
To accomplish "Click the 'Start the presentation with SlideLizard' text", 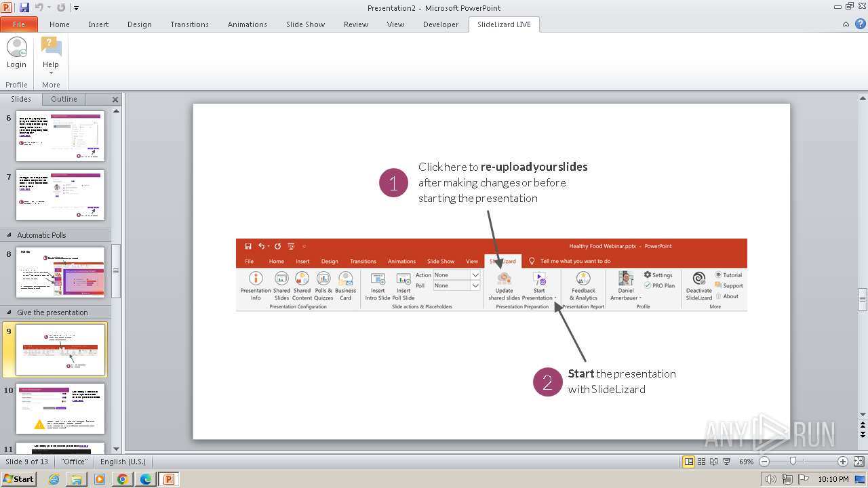I will pos(622,382).
